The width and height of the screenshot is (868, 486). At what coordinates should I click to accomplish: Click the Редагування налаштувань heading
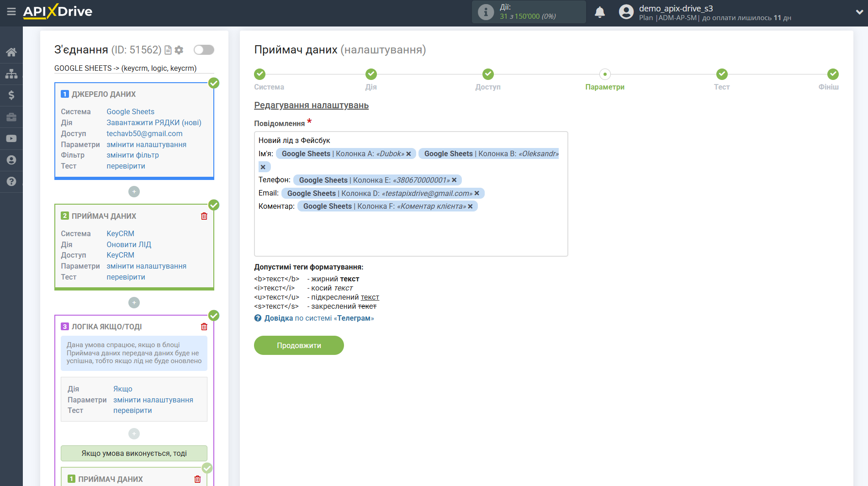[311, 106]
